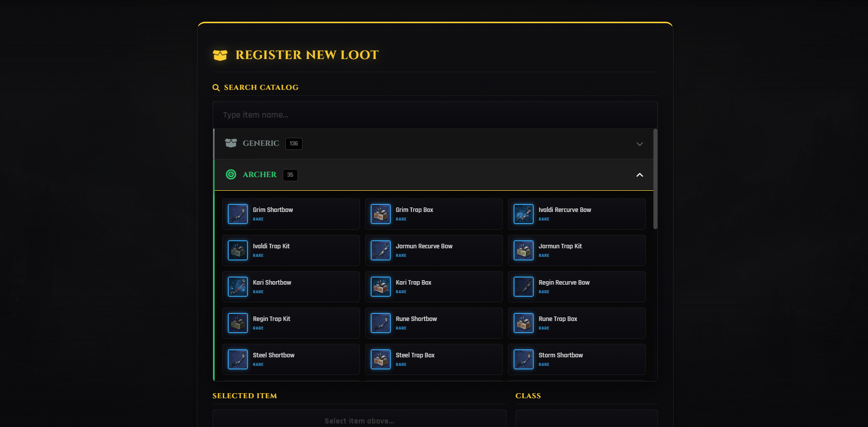This screenshot has width=868, height=427.
Task: Collapse the Archer category chevron
Action: [x=639, y=175]
